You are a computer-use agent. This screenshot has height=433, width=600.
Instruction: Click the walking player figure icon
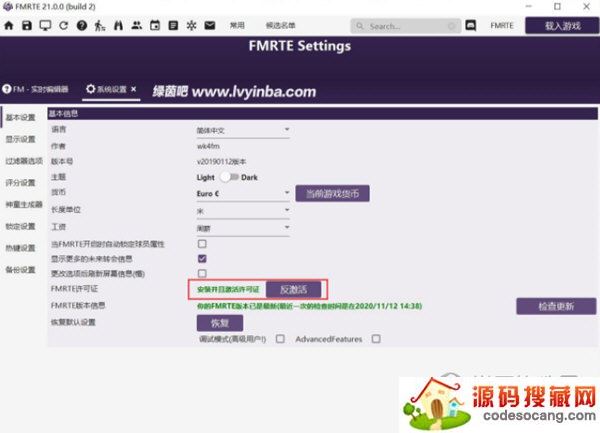click(x=100, y=26)
